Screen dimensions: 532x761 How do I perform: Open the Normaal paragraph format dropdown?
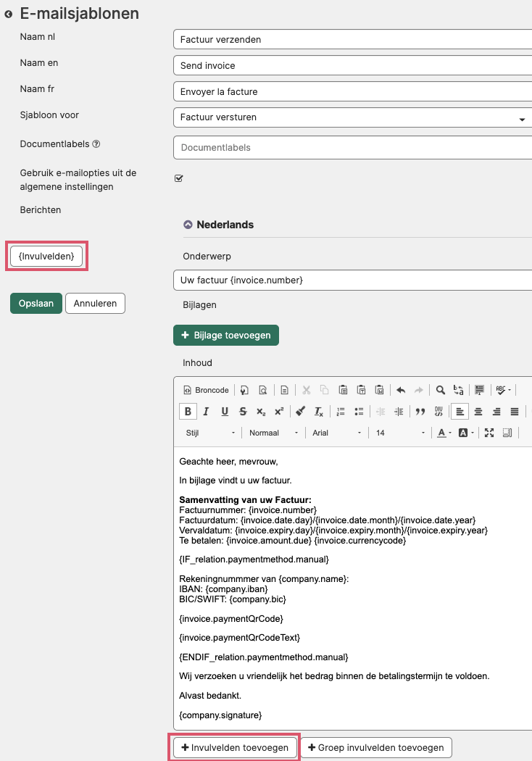(x=273, y=433)
